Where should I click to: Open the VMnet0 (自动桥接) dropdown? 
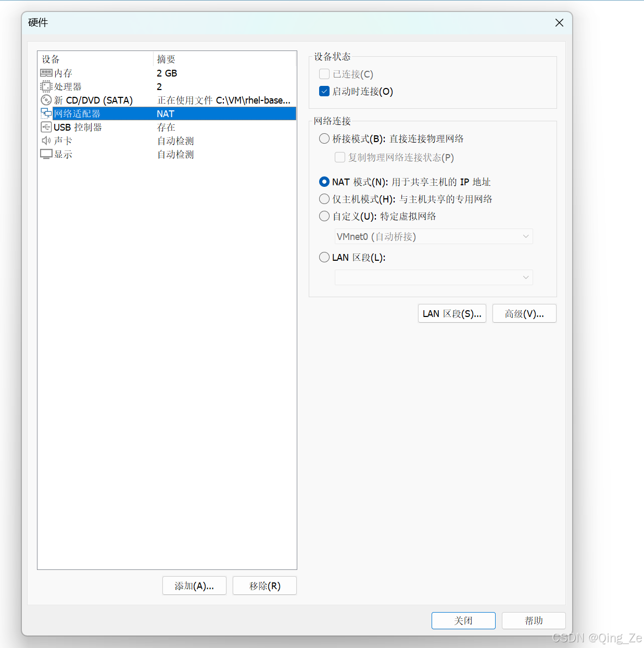click(434, 236)
